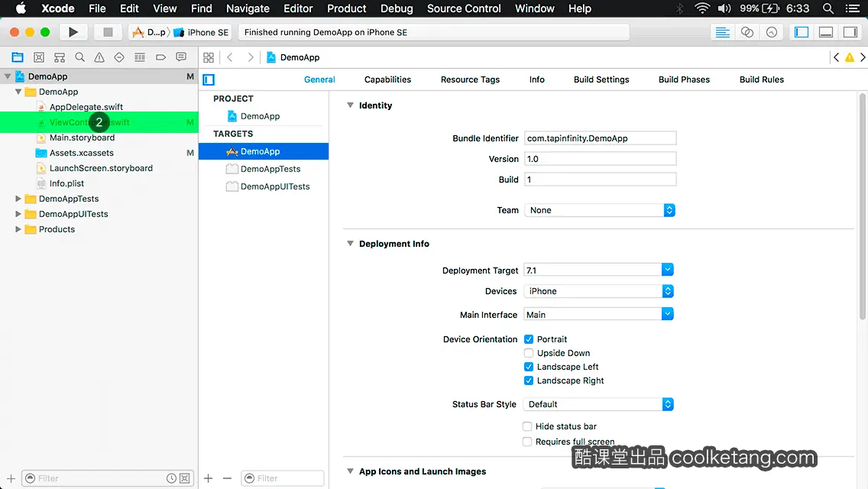The width and height of the screenshot is (868, 489).
Task: Enable Upside Down orientation
Action: point(529,353)
